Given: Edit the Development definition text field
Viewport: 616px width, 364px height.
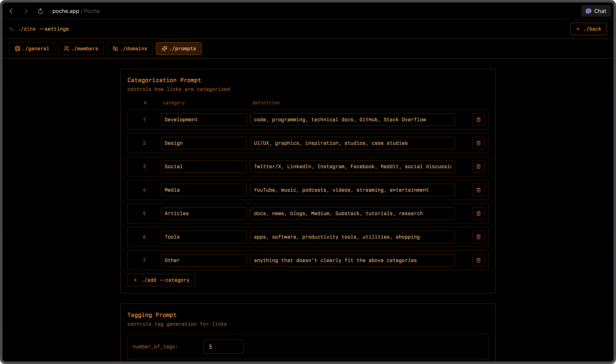Looking at the screenshot, I should pos(352,119).
